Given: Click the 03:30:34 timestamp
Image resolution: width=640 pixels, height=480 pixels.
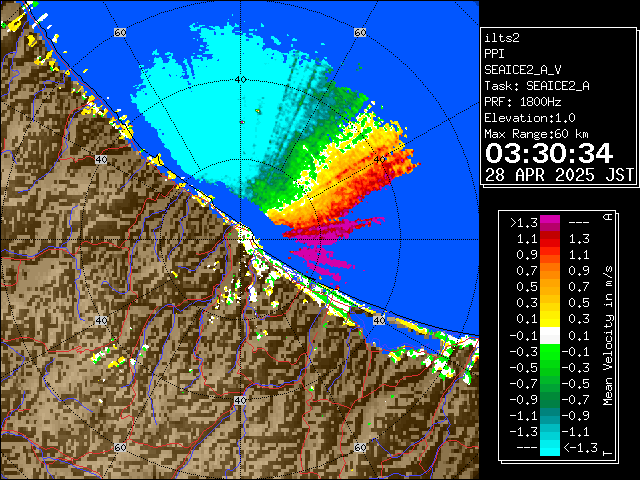Looking at the screenshot, I should (x=549, y=153).
